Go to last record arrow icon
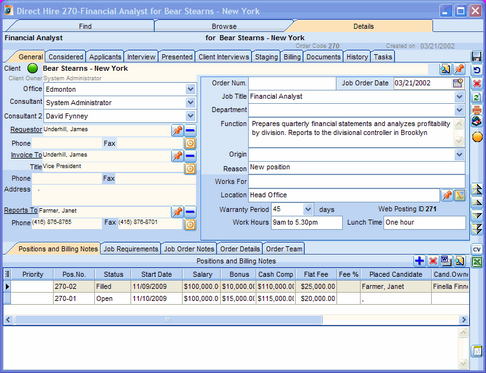The image size is (486, 373). pyautogui.click(x=477, y=229)
